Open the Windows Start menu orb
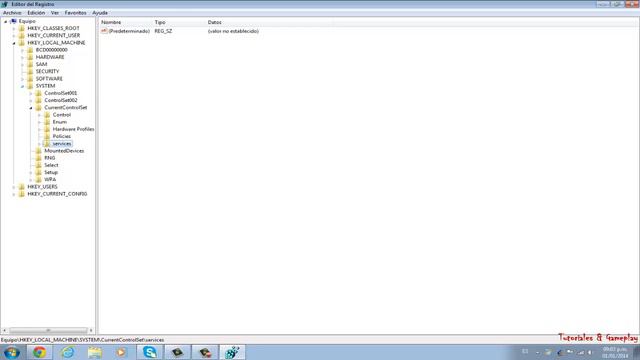This screenshot has width=640, height=360. coord(11,352)
